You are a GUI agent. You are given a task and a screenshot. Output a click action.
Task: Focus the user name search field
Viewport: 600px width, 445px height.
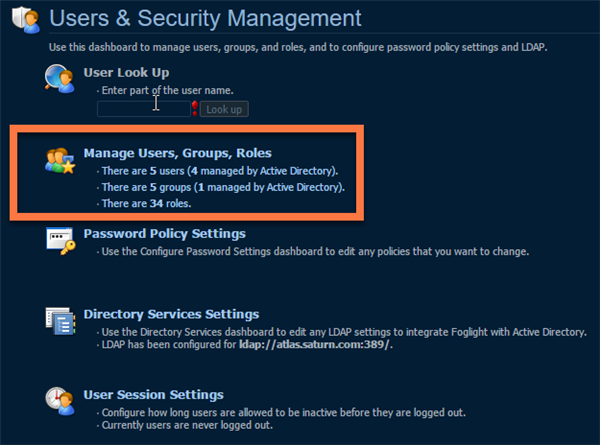click(144, 109)
